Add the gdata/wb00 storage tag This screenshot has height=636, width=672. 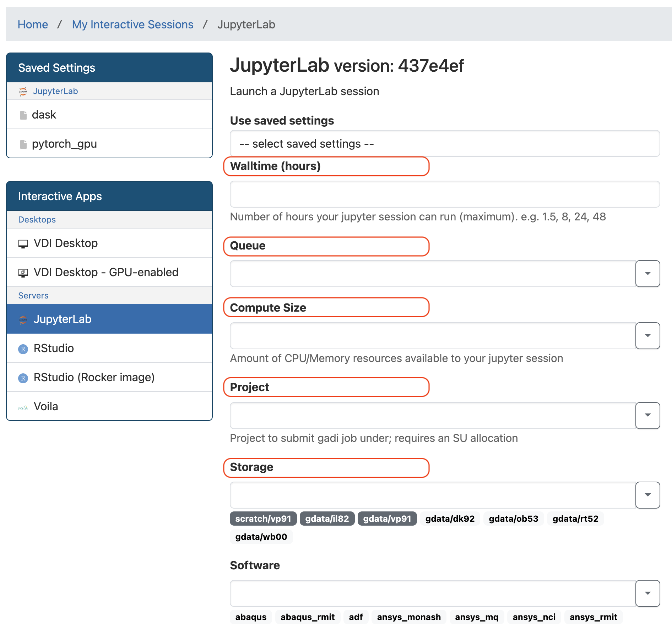point(261,537)
